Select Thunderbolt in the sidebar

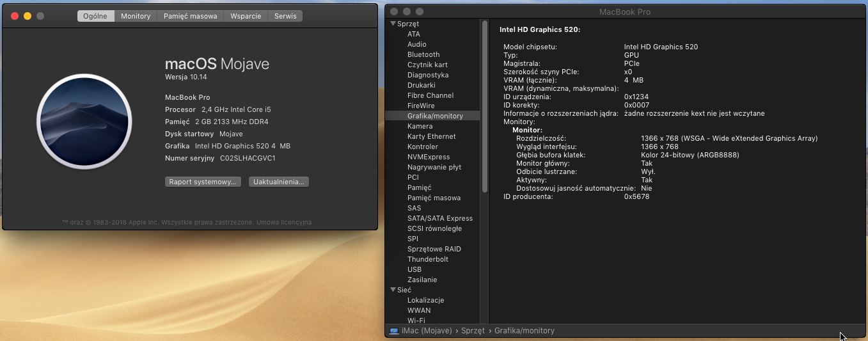427,259
